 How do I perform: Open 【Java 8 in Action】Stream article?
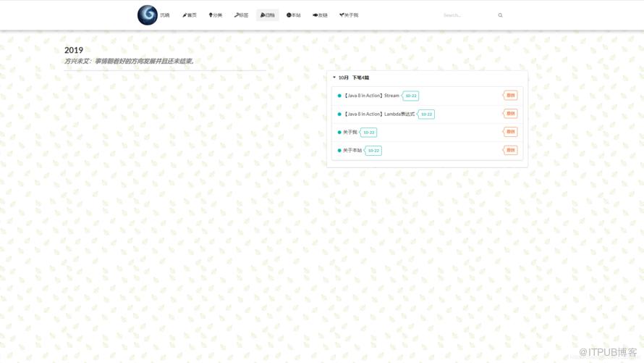click(371, 96)
